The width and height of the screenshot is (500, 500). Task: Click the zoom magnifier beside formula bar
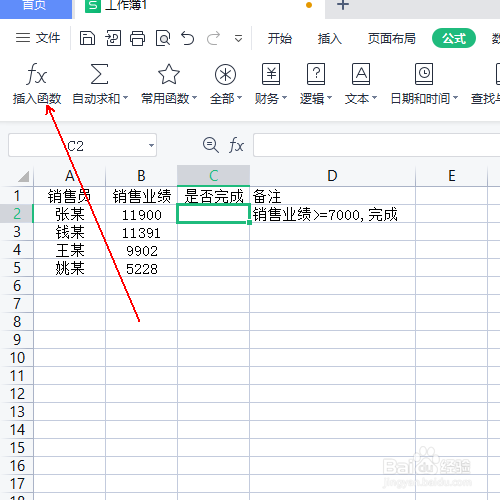tap(211, 145)
